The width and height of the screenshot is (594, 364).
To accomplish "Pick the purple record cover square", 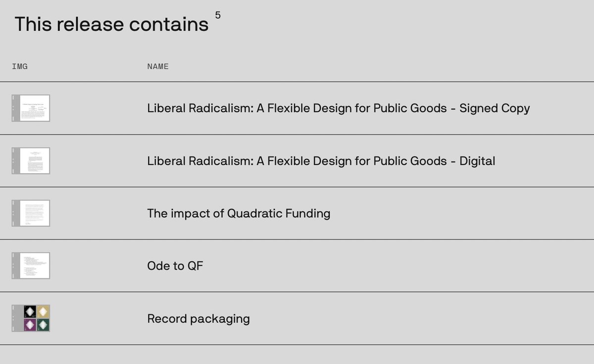I will click(30, 324).
